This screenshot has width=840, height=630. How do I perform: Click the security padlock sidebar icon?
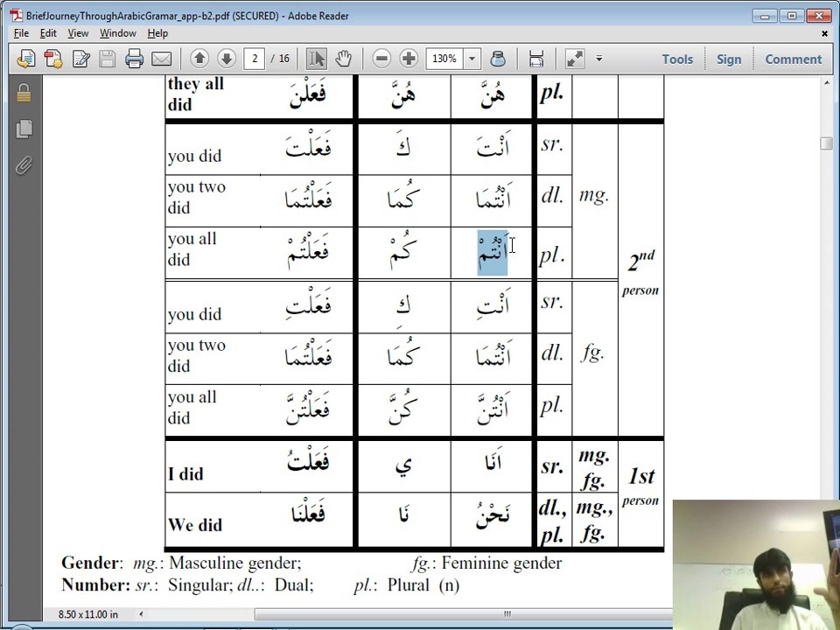click(24, 93)
